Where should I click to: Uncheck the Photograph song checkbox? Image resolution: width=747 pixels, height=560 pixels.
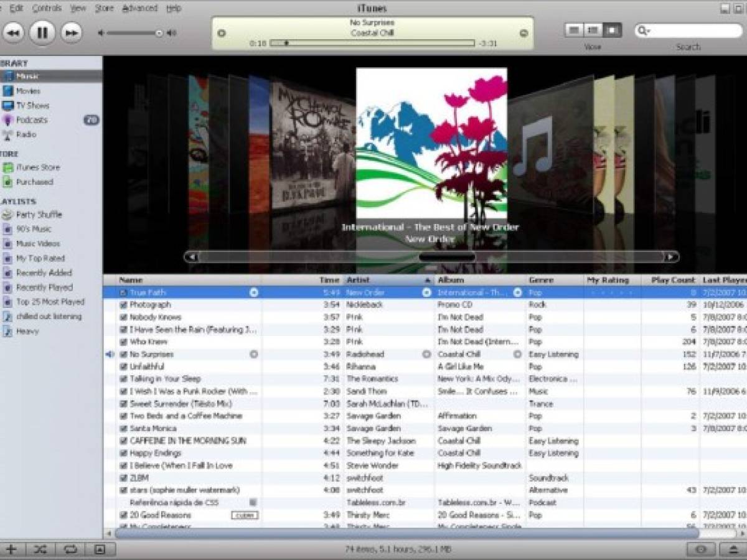(123, 305)
